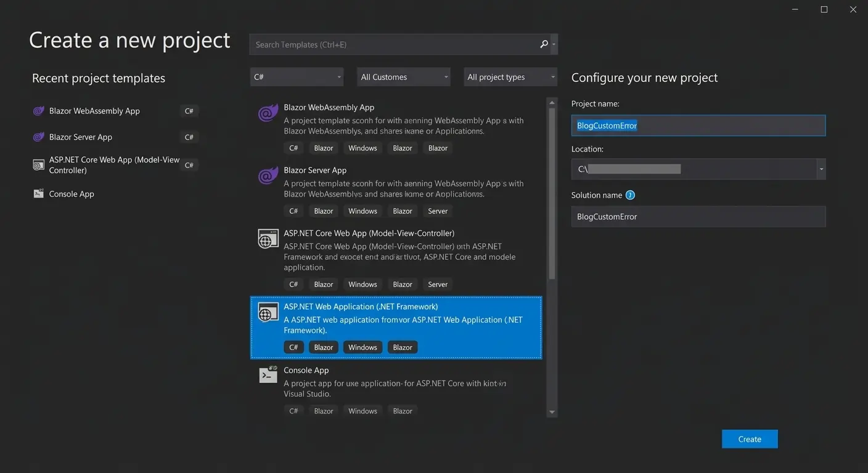This screenshot has width=868, height=473.
Task: Expand the Location field dropdown arrow
Action: 821,168
